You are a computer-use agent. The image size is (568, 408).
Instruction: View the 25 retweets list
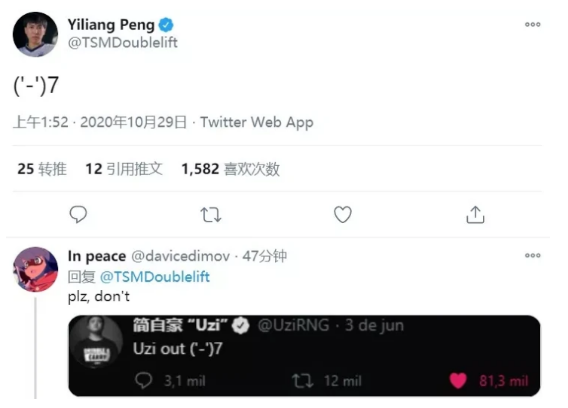point(42,169)
